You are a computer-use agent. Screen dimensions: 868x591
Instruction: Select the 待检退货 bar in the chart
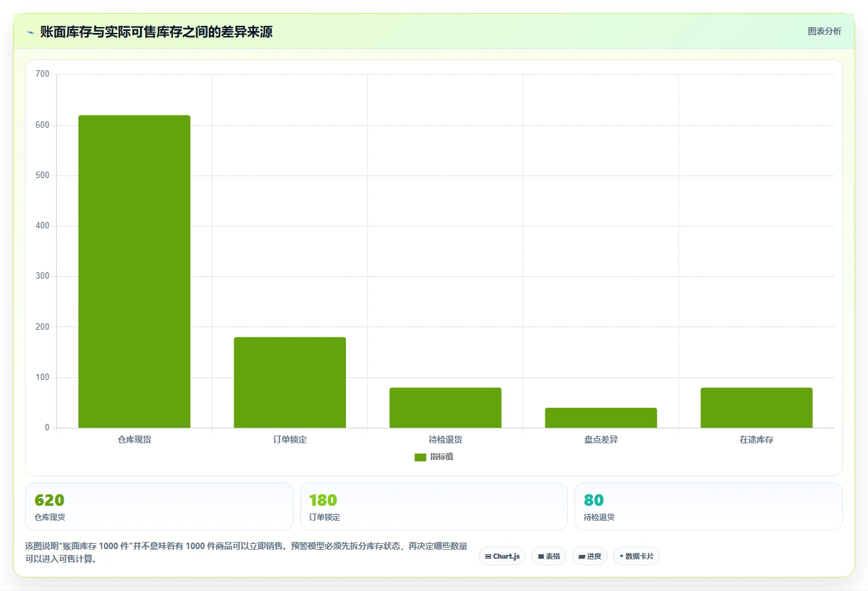[445, 408]
